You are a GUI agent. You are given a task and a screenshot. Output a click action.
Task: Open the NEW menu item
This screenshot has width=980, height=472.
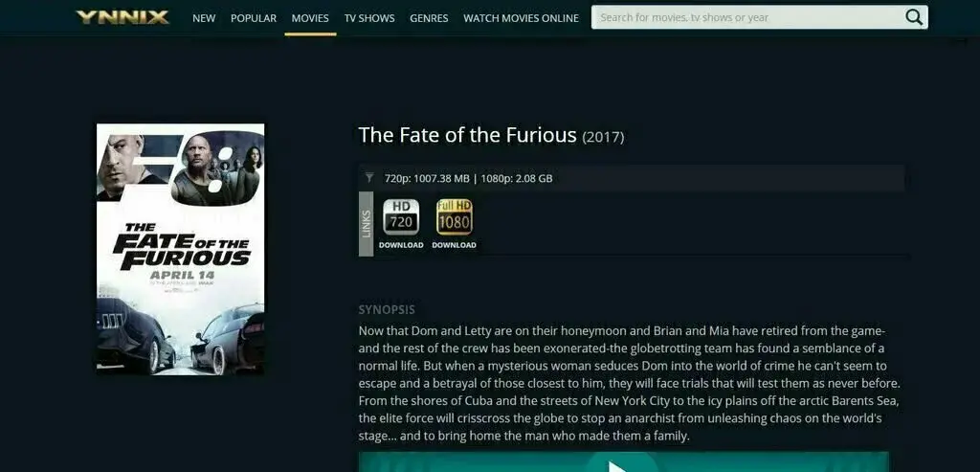point(204,18)
